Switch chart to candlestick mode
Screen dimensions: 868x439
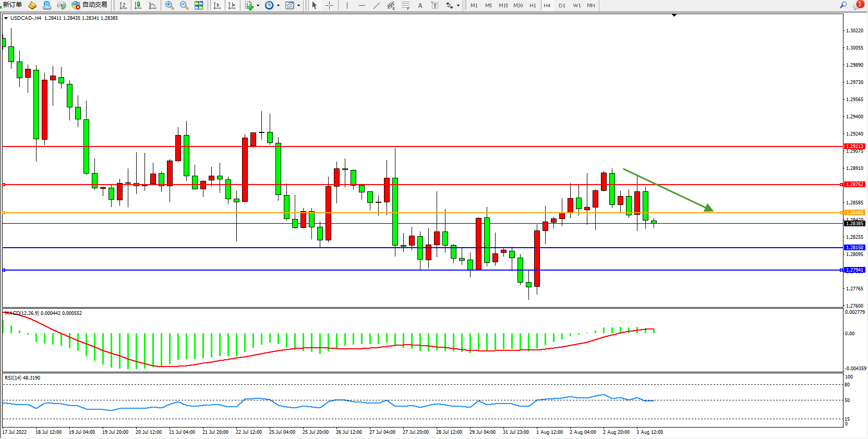pos(138,5)
